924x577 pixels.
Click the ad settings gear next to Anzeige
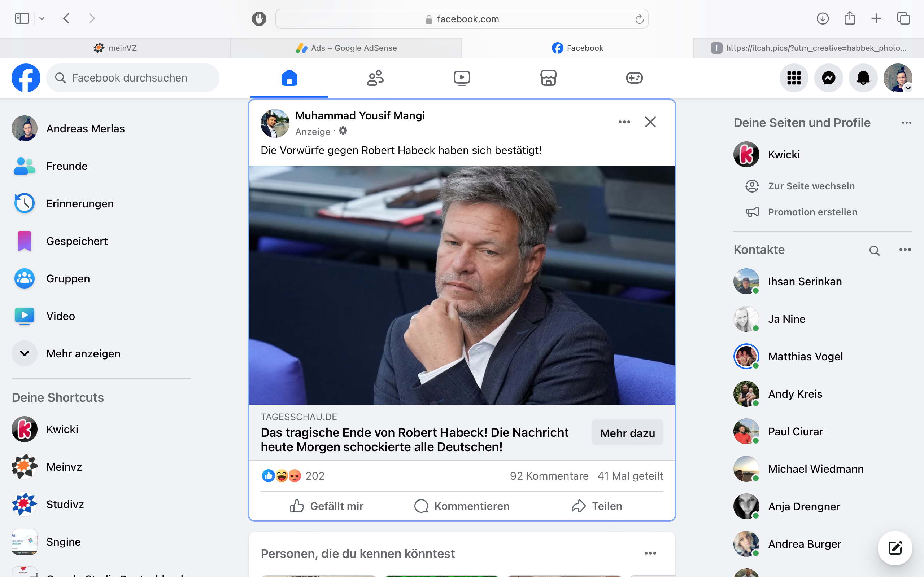(343, 131)
